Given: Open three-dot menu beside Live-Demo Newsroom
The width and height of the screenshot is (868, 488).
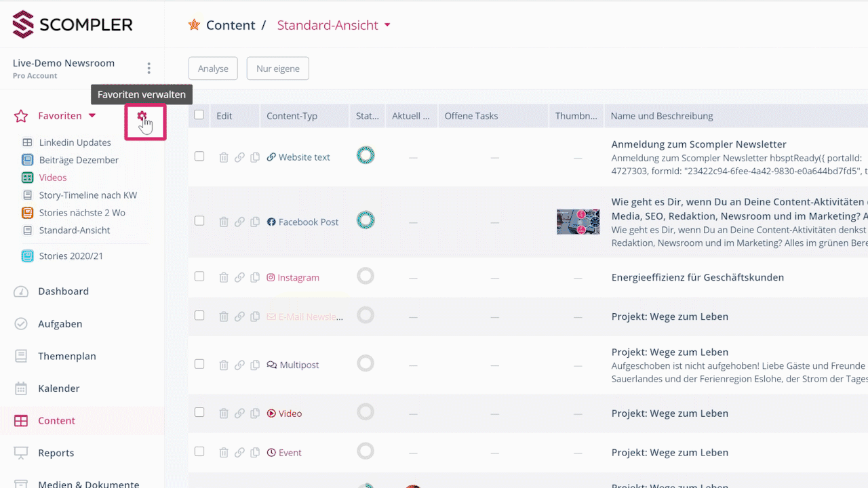Looking at the screenshot, I should tap(149, 68).
